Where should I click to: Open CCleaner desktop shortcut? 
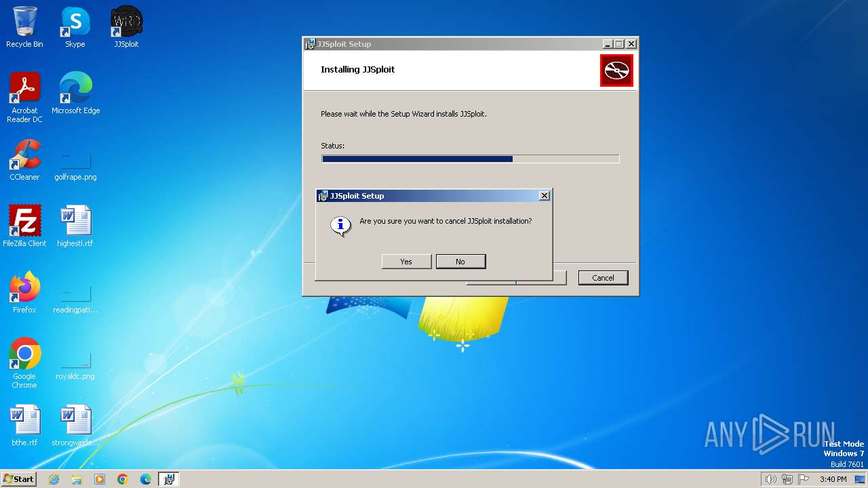pos(24,160)
